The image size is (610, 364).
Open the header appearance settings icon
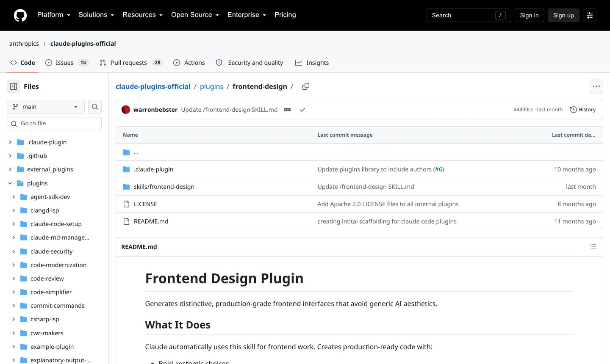590,15
